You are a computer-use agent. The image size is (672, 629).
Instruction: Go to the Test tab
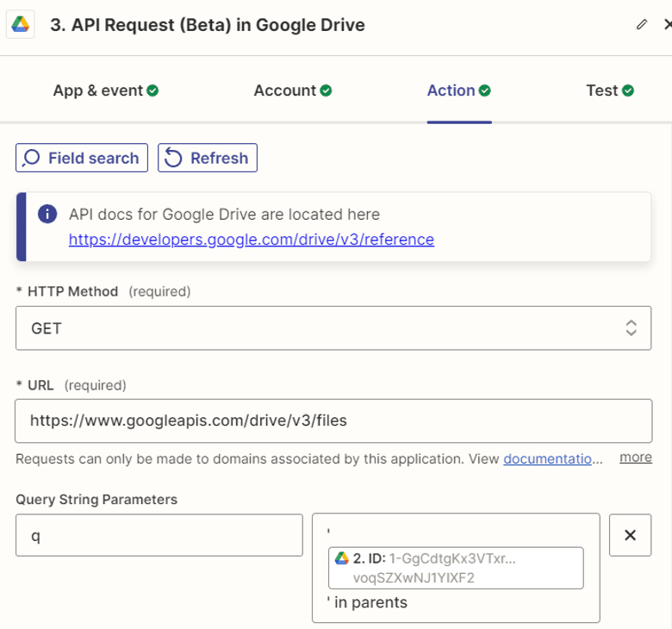pos(610,90)
